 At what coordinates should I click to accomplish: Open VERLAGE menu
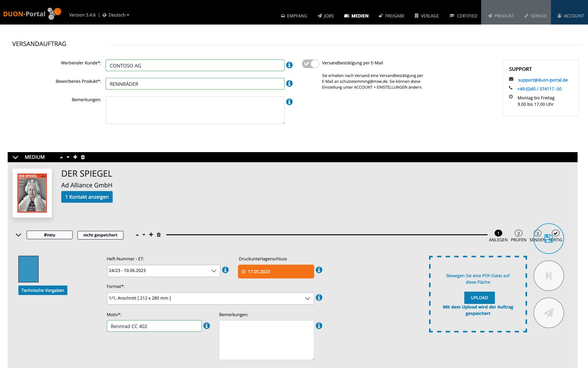coord(427,16)
